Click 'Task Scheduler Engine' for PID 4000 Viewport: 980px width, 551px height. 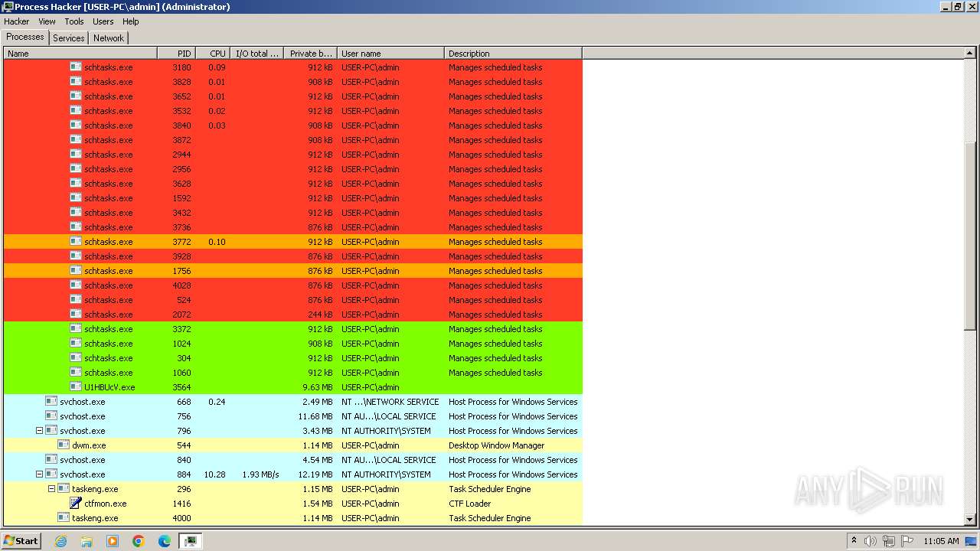tap(489, 518)
